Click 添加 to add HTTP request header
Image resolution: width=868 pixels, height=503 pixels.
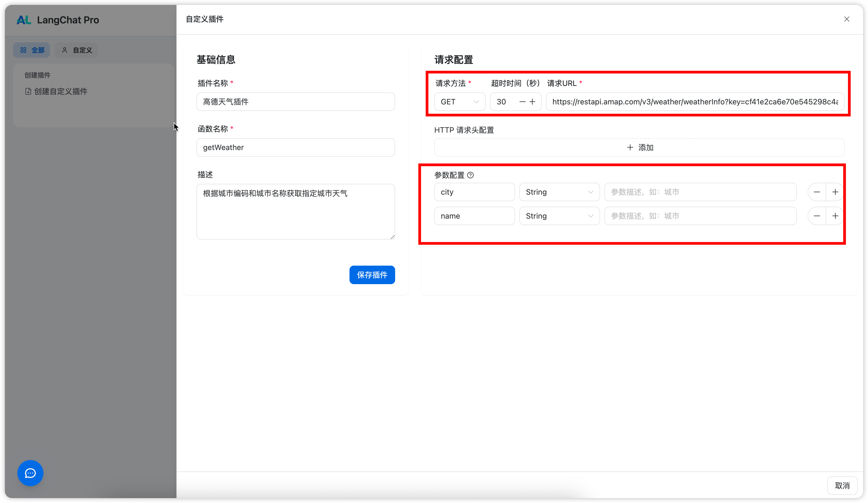pos(639,147)
